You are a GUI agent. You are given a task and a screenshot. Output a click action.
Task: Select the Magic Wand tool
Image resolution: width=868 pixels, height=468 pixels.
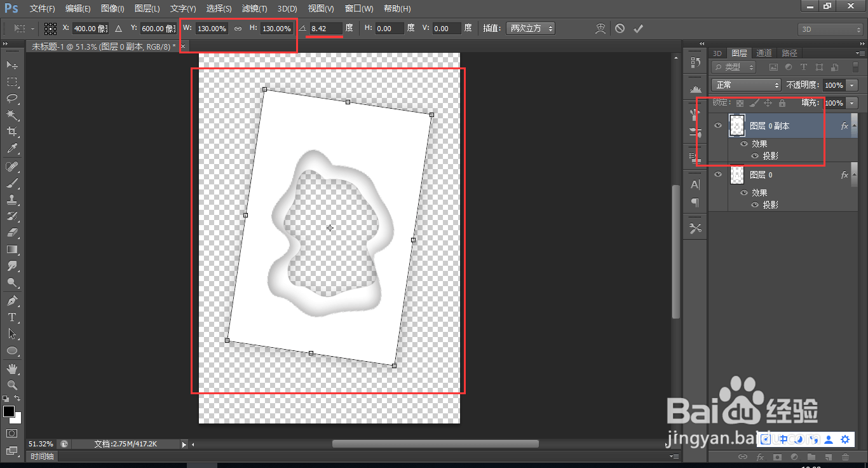click(12, 115)
